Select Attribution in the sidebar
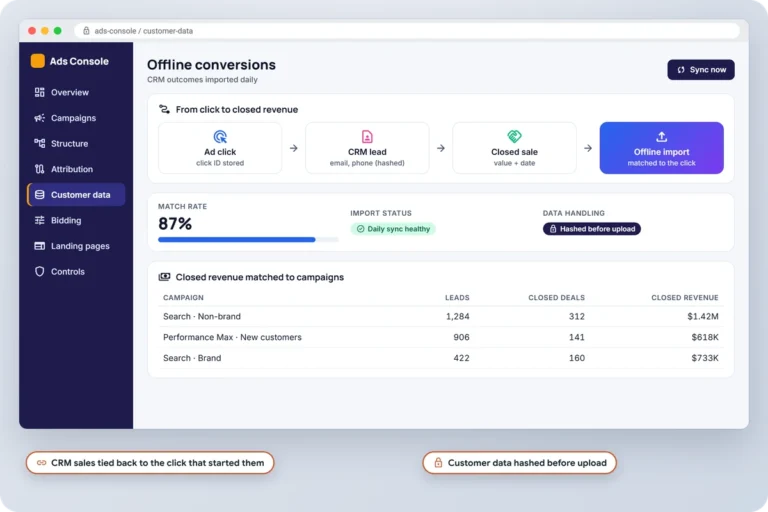This screenshot has height=512, width=768. coord(76,169)
